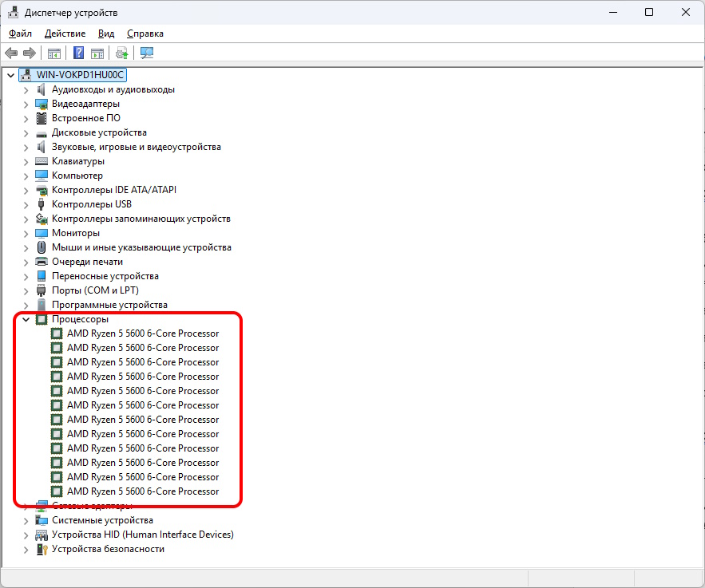Select Компьютер category label
Viewport: 705px width, 588px height.
pos(77,176)
